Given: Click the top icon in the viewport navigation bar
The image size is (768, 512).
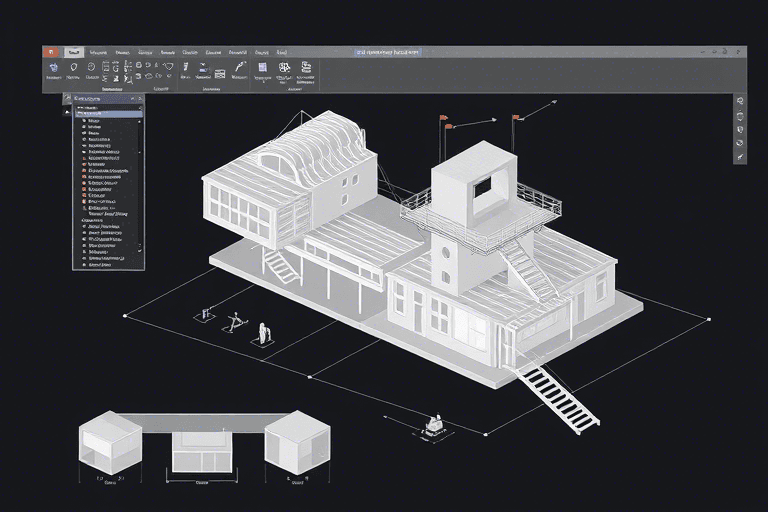Looking at the screenshot, I should point(740,101).
